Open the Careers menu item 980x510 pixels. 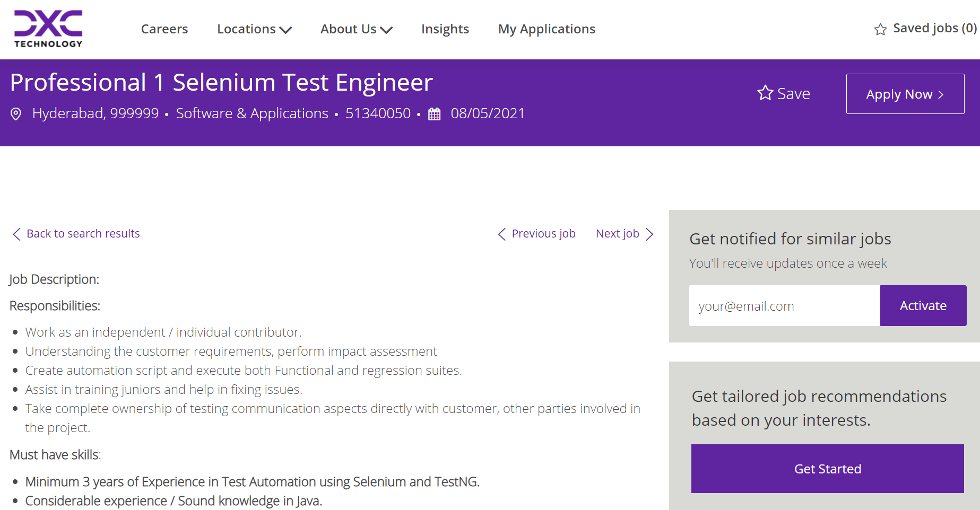pos(164,29)
